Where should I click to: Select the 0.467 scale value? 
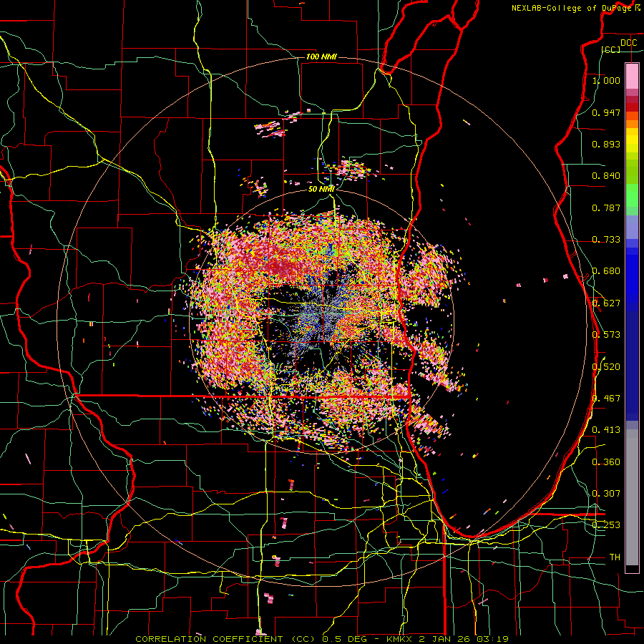click(606, 399)
